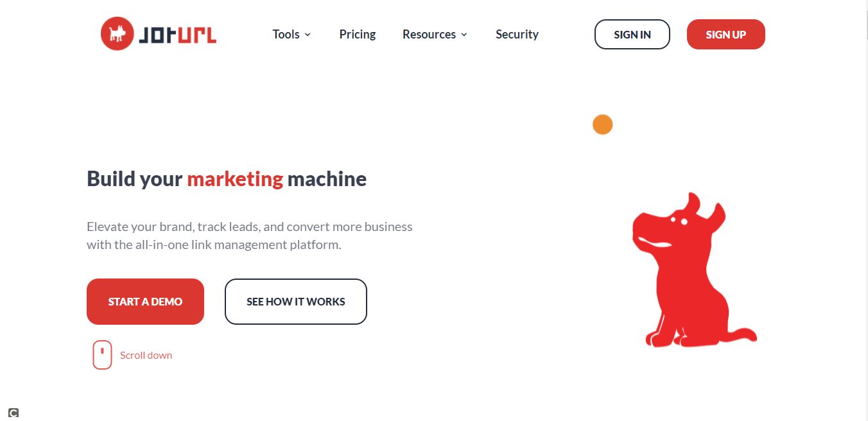Click the "Build your marketing machine" headline
Viewport: 868px width, 421px height.
click(x=227, y=178)
